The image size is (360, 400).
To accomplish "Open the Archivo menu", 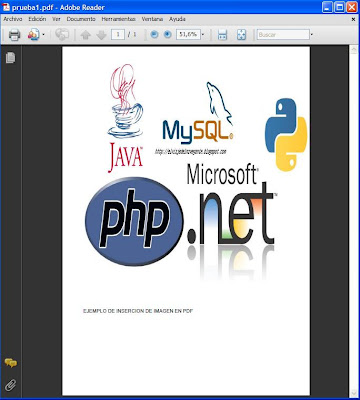I will coord(13,19).
